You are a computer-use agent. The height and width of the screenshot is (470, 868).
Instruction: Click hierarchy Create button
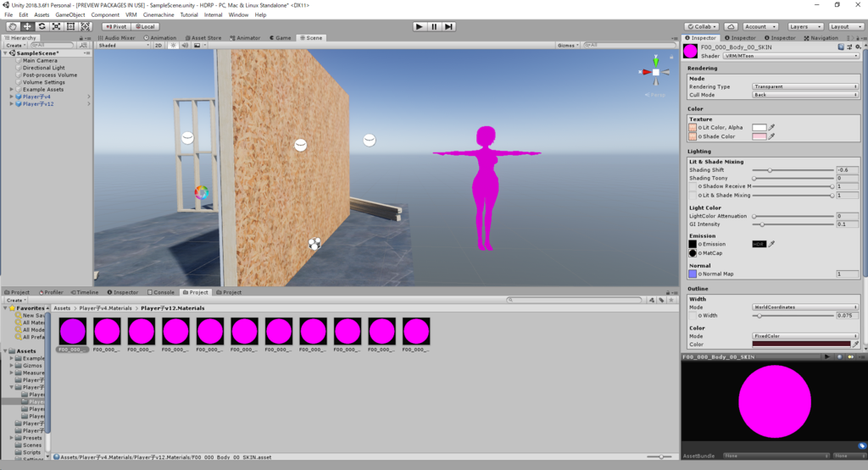[x=15, y=46]
